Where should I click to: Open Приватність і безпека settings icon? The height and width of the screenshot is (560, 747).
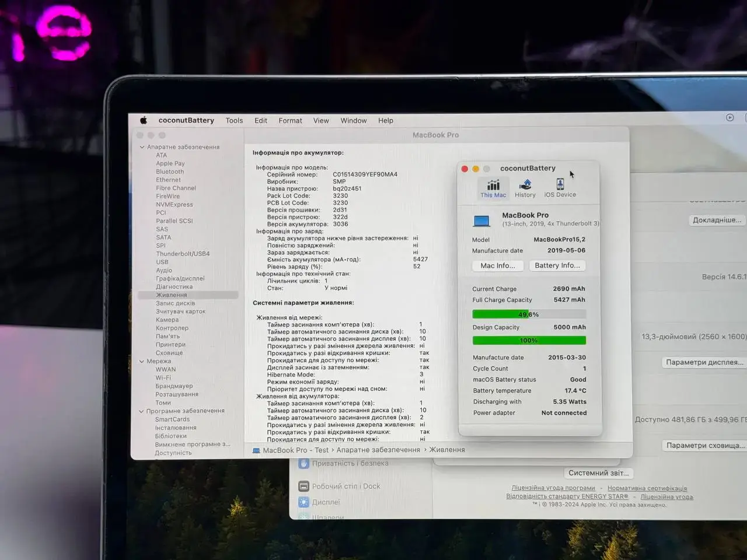pyautogui.click(x=303, y=463)
